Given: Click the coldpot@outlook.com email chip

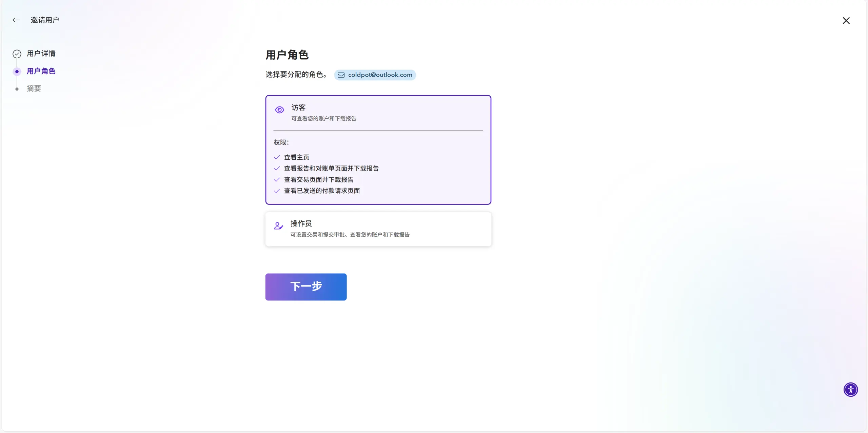Looking at the screenshot, I should (x=375, y=75).
